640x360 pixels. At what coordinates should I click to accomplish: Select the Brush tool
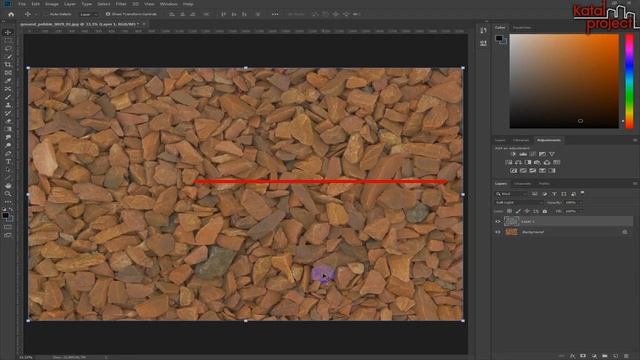8,97
